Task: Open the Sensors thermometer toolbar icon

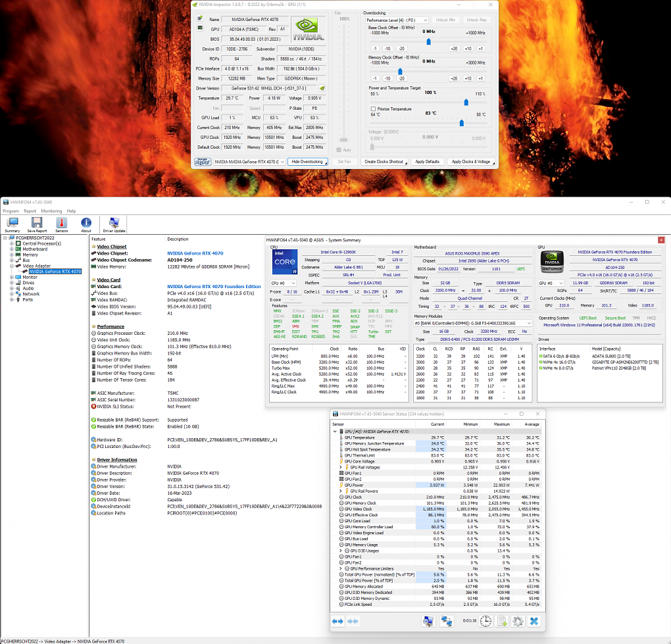Action: (x=61, y=224)
